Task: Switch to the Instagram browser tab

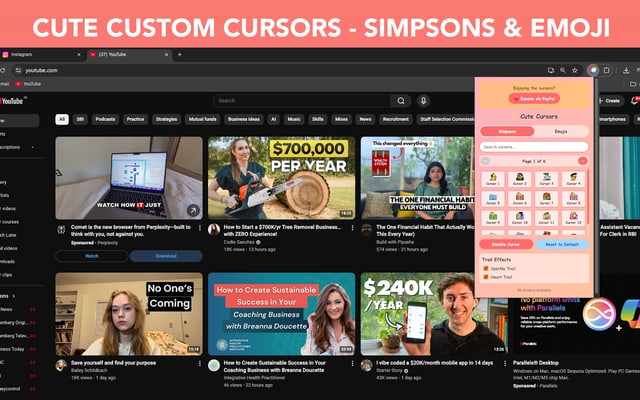Action: click(42, 54)
